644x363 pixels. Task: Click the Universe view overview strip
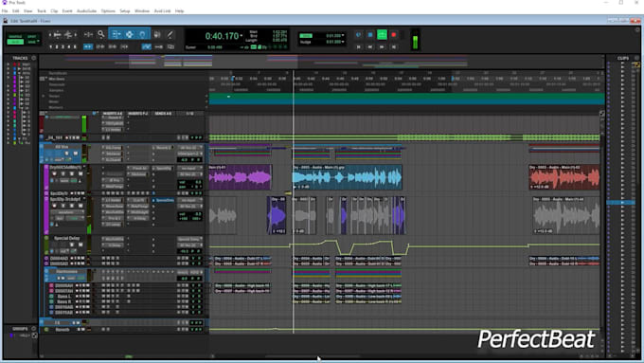pos(321,62)
